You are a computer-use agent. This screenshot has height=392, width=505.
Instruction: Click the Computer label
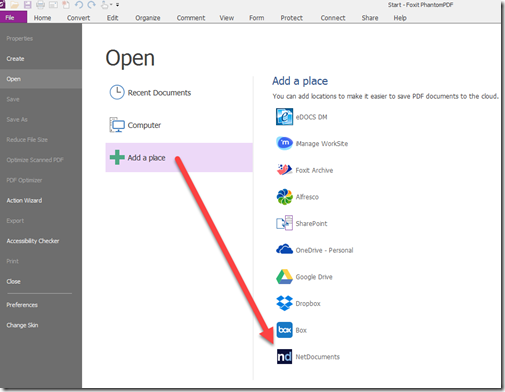pyautogui.click(x=144, y=125)
